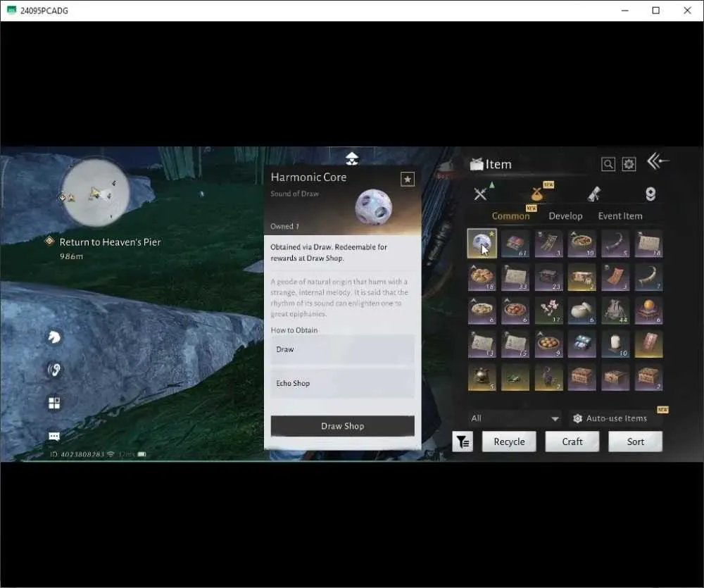Screen dimensions: 704x588
Task: Select the white flower item with 17
Action: tap(548, 311)
